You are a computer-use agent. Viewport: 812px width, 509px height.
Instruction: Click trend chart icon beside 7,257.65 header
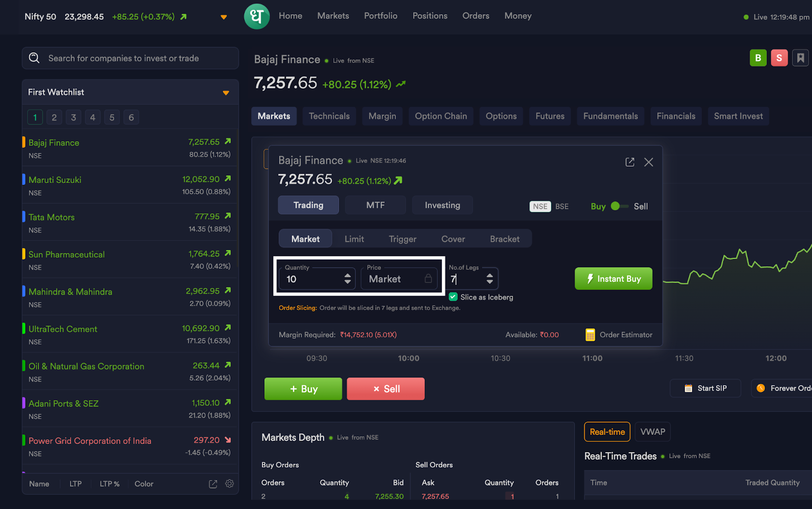pyautogui.click(x=401, y=84)
